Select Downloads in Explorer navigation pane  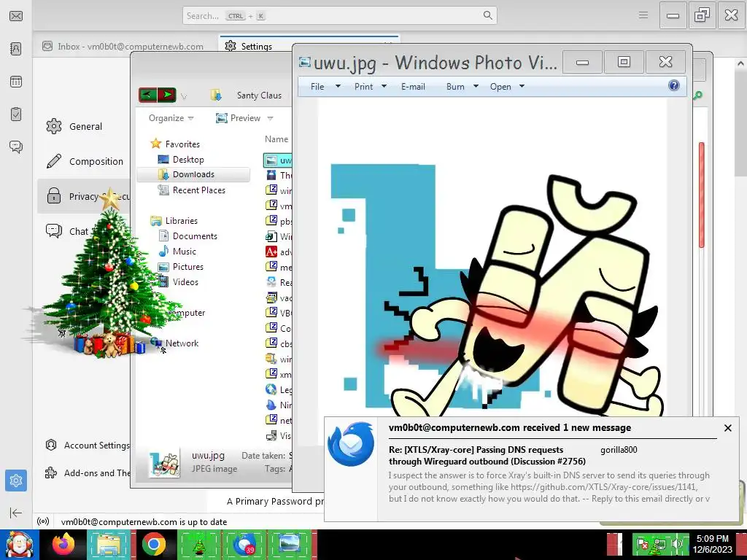click(x=193, y=174)
